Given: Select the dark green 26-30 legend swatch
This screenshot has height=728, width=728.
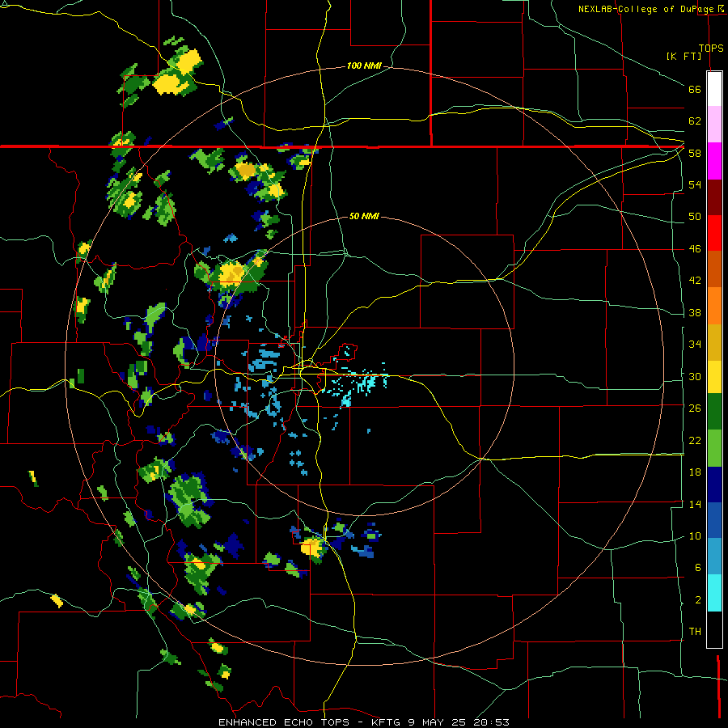Looking at the screenshot, I should [714, 412].
